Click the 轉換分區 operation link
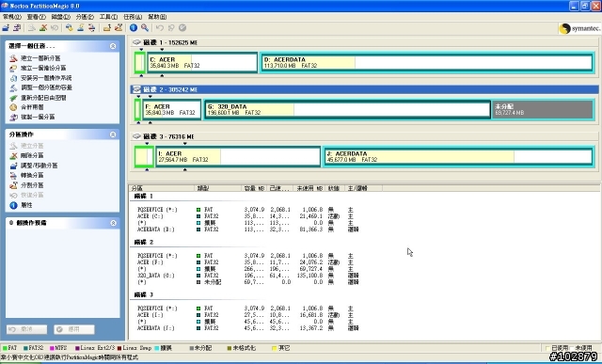 (x=32, y=175)
